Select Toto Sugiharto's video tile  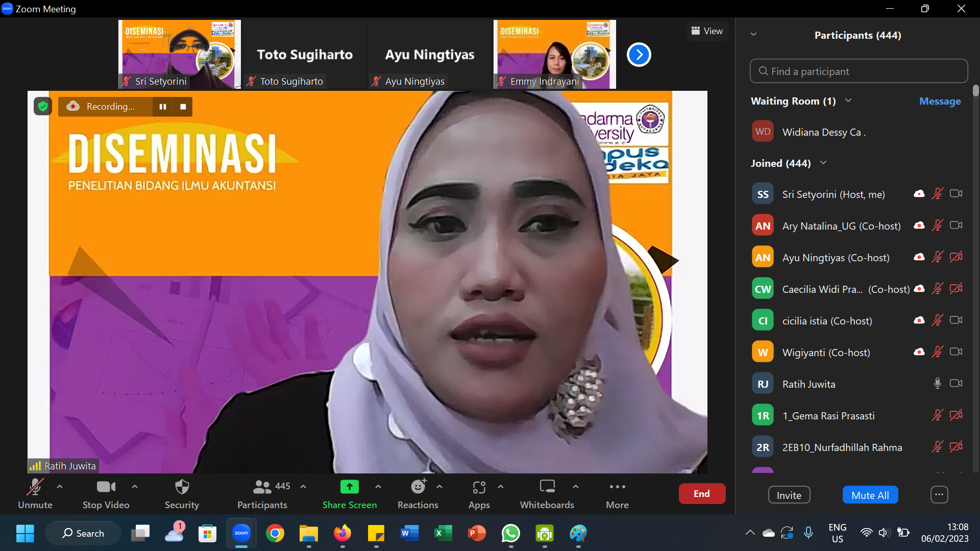click(305, 54)
